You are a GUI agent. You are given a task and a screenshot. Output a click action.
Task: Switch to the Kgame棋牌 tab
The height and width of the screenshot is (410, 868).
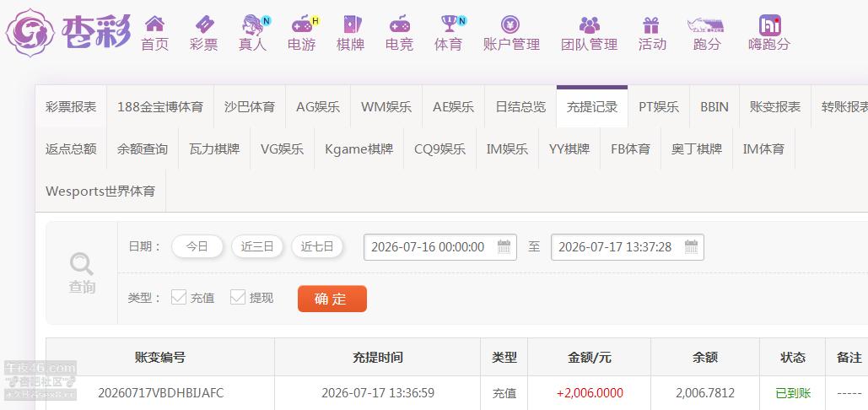pyautogui.click(x=359, y=148)
